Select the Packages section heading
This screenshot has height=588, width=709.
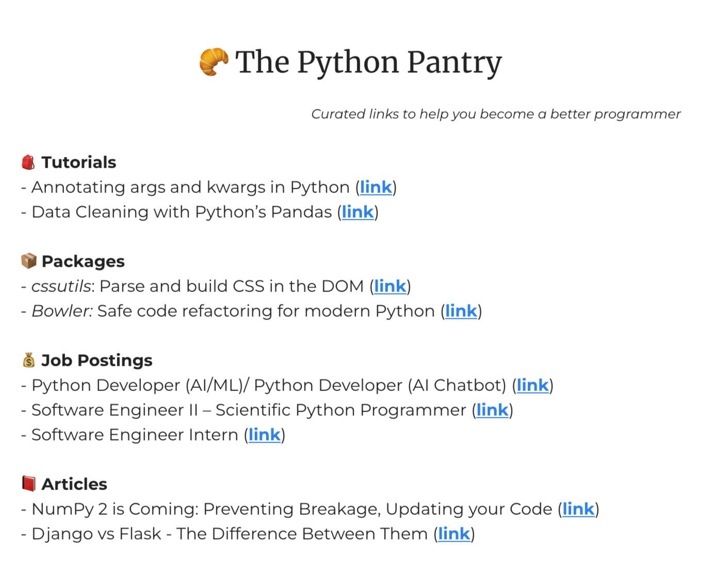click(83, 262)
